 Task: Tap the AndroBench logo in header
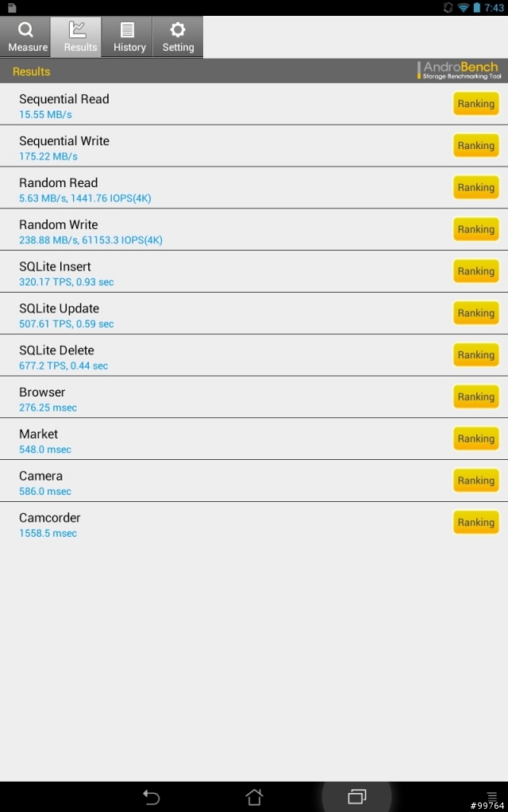click(x=460, y=71)
